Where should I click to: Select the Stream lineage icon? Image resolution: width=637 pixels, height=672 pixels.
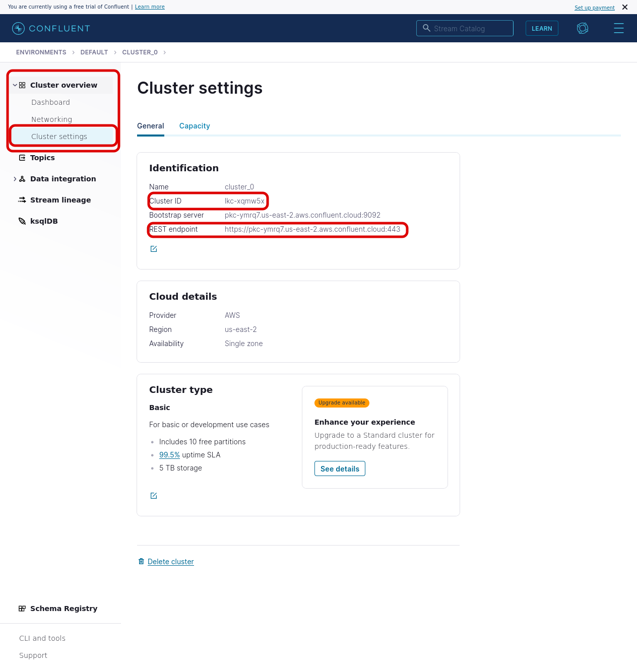tap(22, 200)
